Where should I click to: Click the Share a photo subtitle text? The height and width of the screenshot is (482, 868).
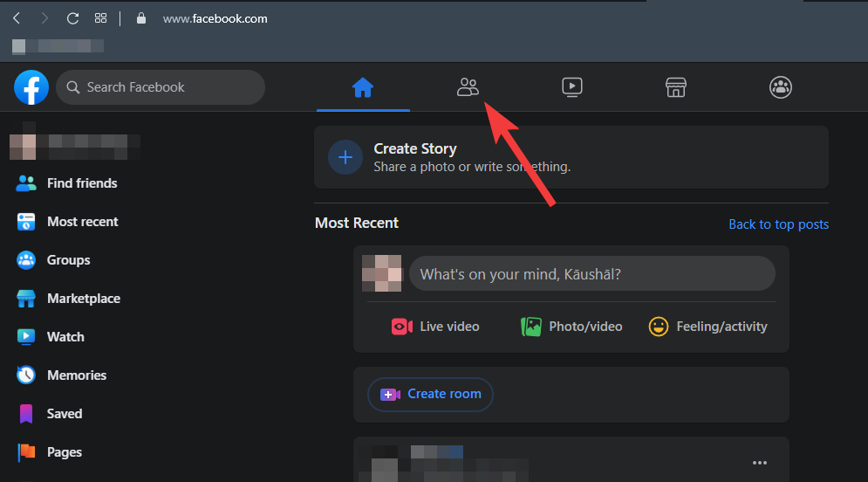click(472, 167)
